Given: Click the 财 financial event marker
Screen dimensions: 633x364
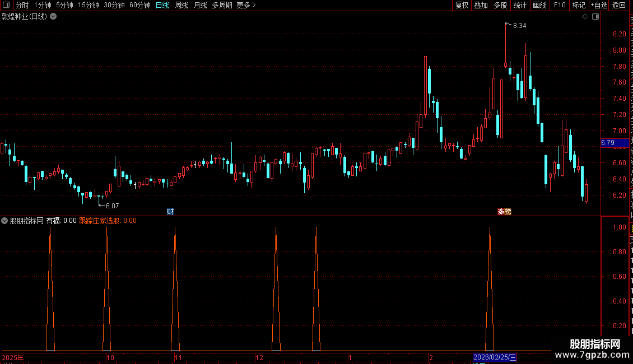Looking at the screenshot, I should (170, 212).
